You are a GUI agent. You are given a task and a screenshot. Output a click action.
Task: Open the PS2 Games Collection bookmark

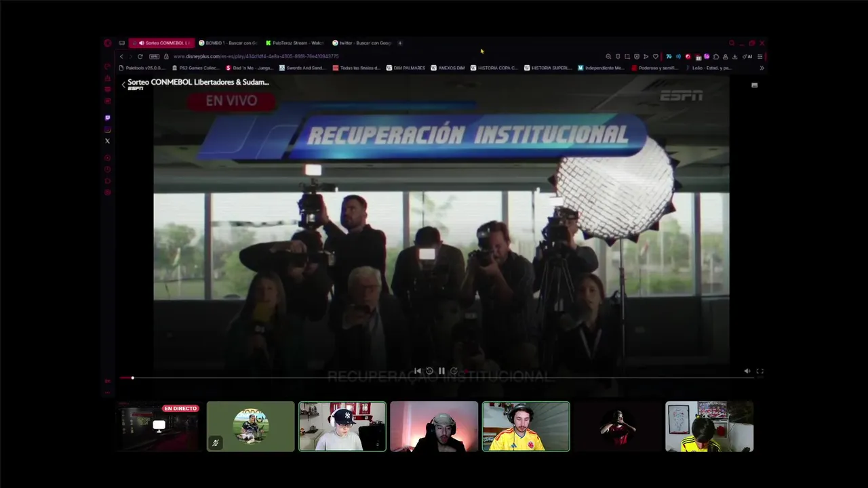coord(196,68)
